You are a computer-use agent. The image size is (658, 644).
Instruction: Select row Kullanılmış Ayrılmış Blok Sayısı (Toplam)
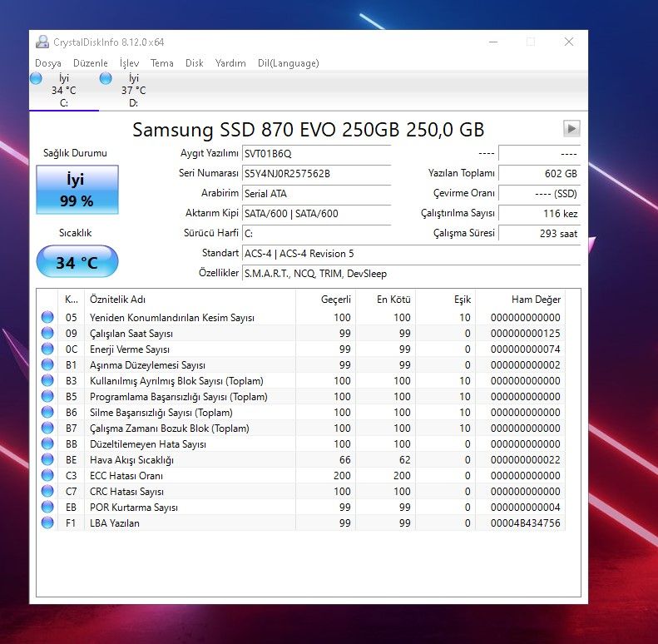coord(301,381)
